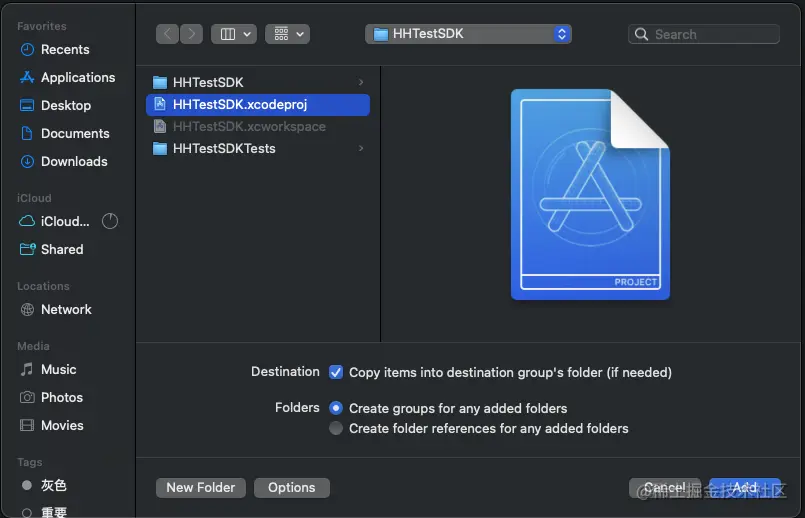Click the Add button

pyautogui.click(x=745, y=488)
